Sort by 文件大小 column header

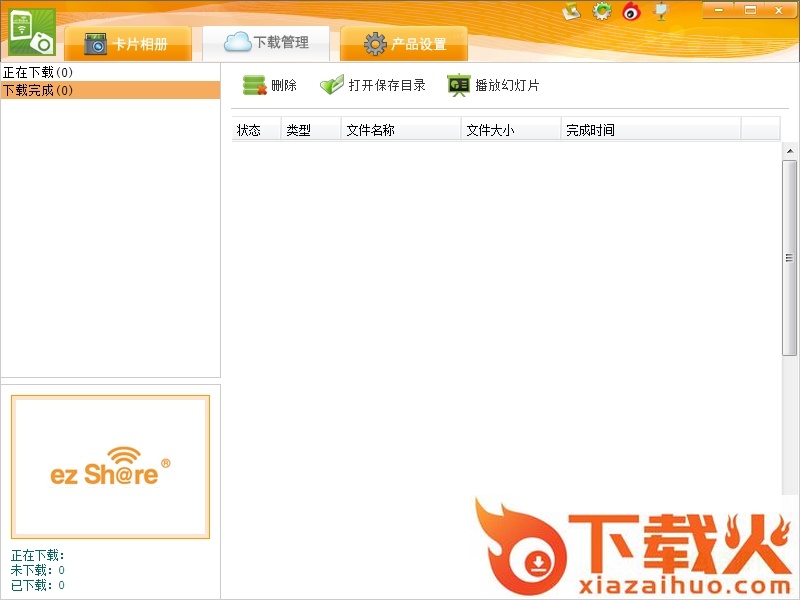tap(490, 130)
